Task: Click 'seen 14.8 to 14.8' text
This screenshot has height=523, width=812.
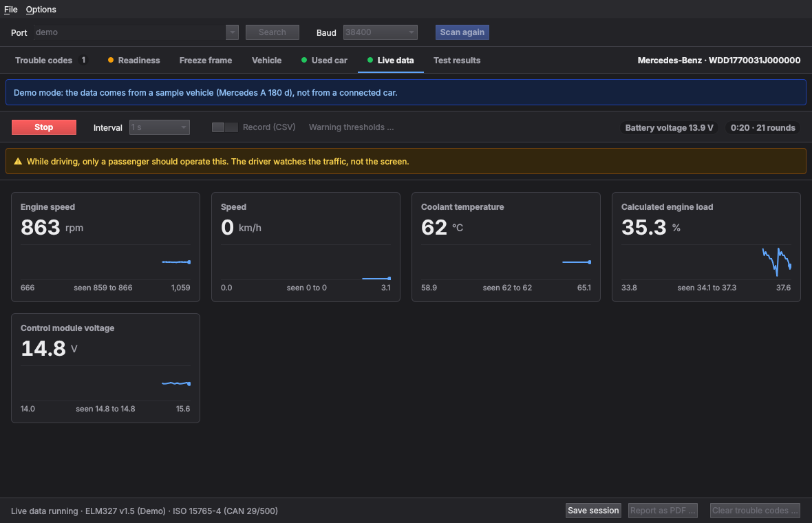Action: point(106,409)
